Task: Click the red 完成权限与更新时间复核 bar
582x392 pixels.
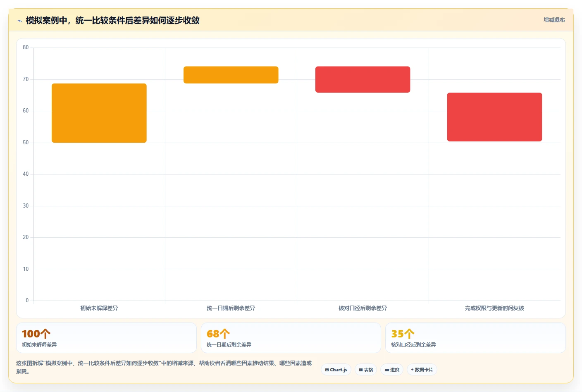Action: (x=494, y=117)
